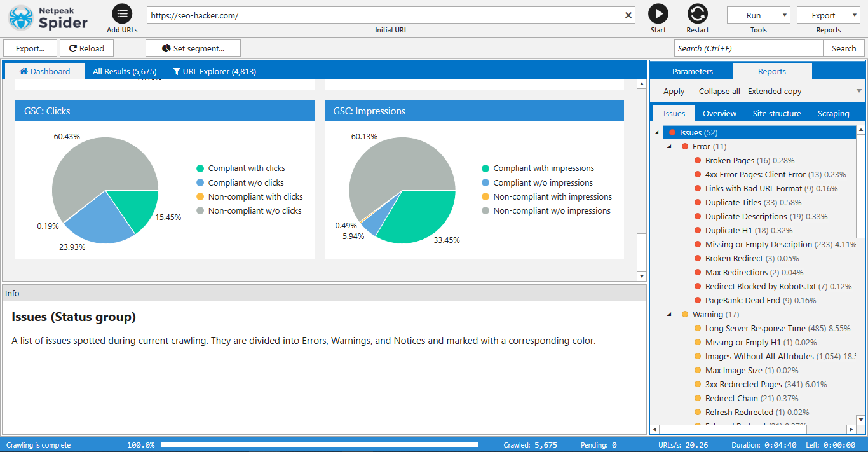Collapse the Error (11) tree group

pos(669,147)
